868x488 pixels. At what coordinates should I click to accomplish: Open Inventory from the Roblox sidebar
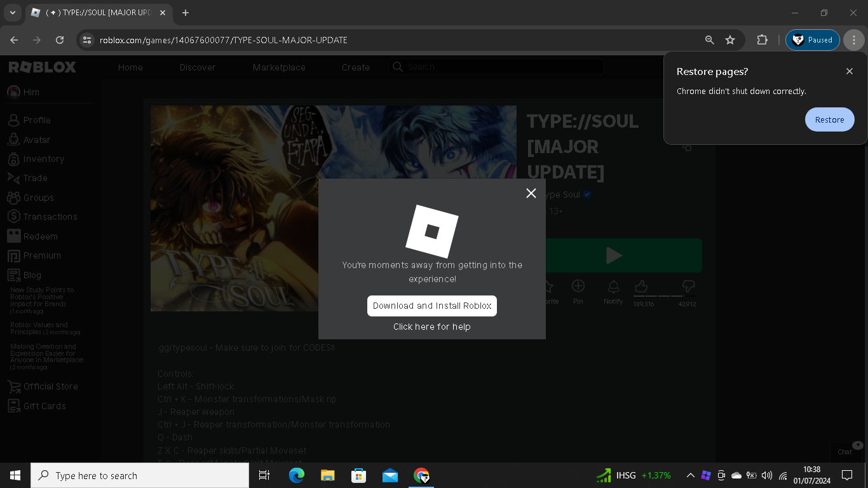click(36, 159)
